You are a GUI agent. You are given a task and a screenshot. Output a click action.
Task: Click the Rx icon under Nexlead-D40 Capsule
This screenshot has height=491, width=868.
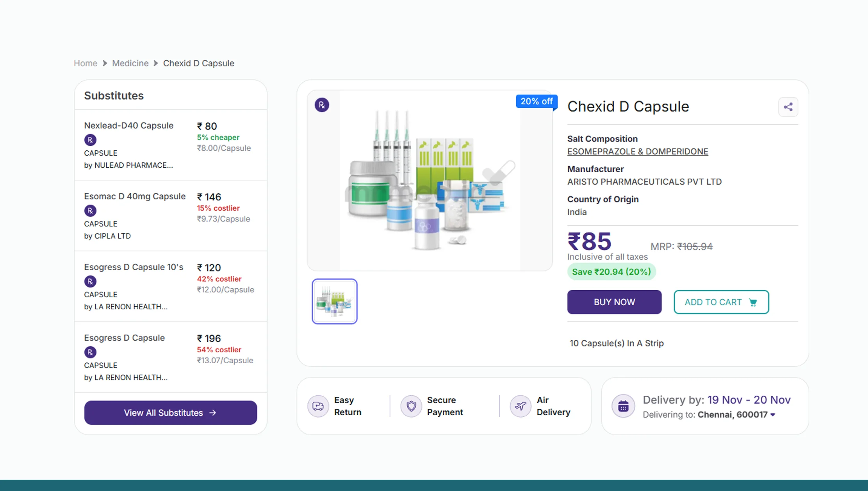point(90,140)
